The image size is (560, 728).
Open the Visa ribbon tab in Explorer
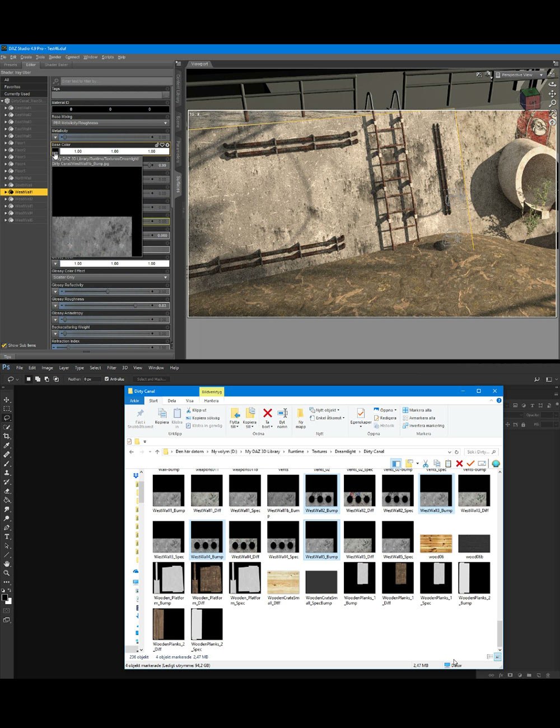(x=190, y=400)
